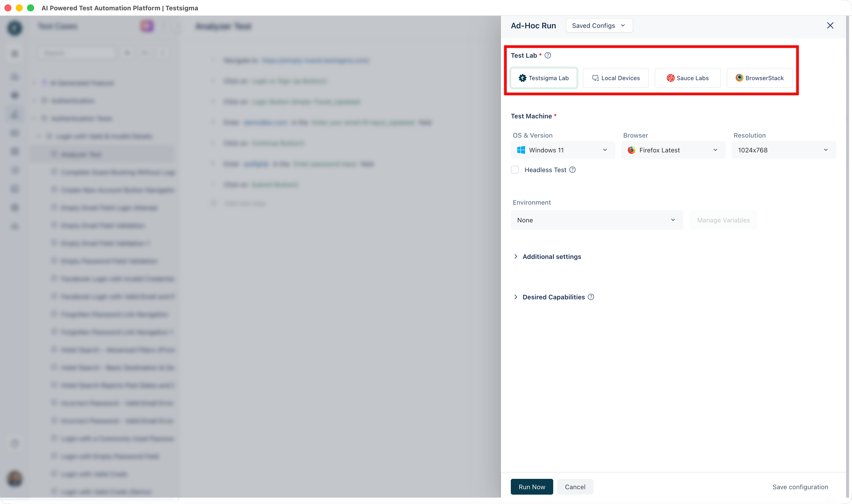Open the Saved Configs dropdown
Screen dimensions: 852x504
tap(599, 25)
